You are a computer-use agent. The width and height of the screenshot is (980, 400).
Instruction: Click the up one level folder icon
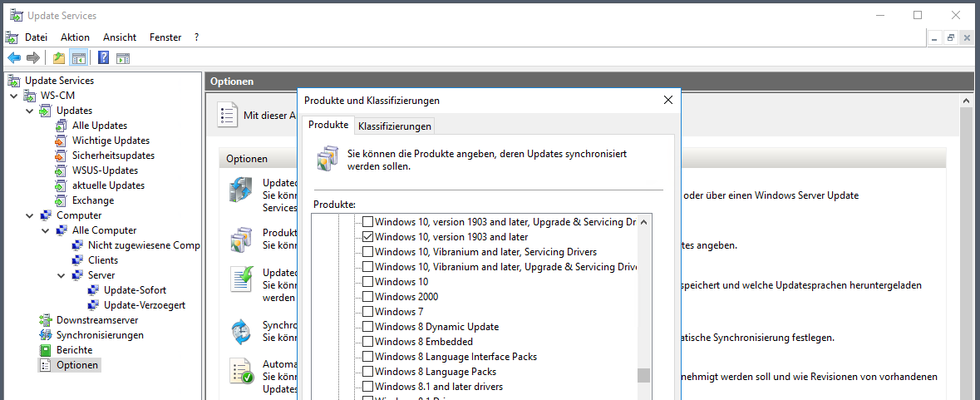pyautogui.click(x=59, y=58)
